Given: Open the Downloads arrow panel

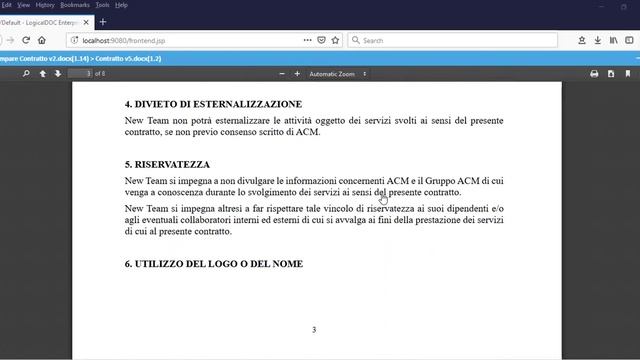Looking at the screenshot, I should 598,40.
